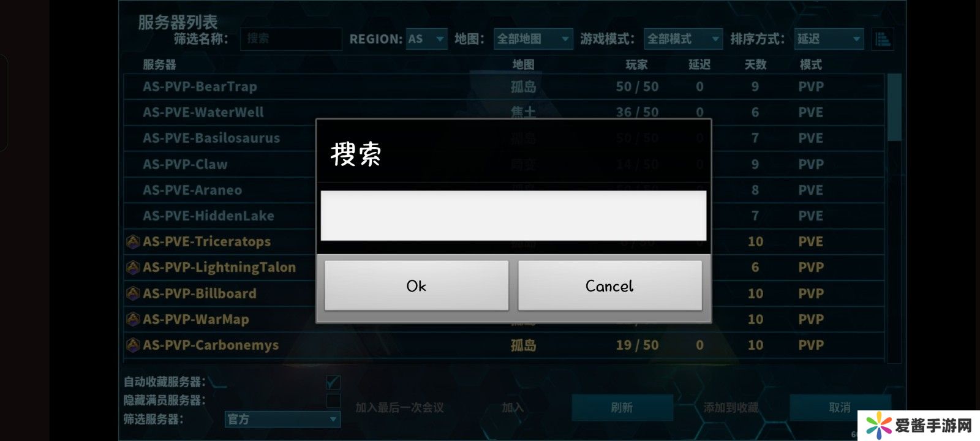Screen dimensions: 980x441
Task: Click favorite icon next to AS-PVP-Carbonemys
Action: (133, 345)
